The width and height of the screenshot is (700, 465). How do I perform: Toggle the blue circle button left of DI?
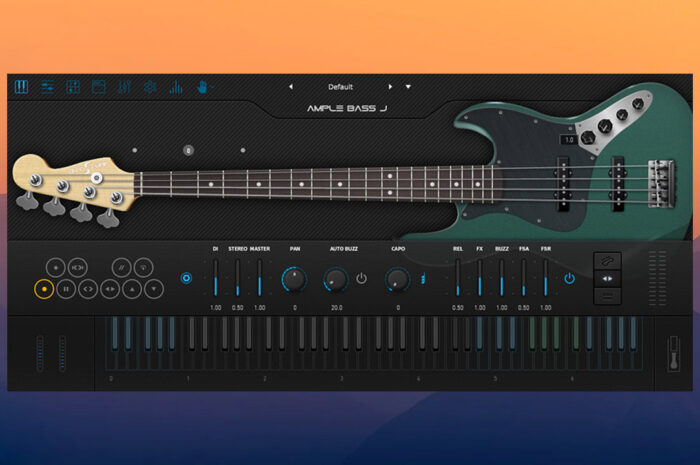click(186, 278)
